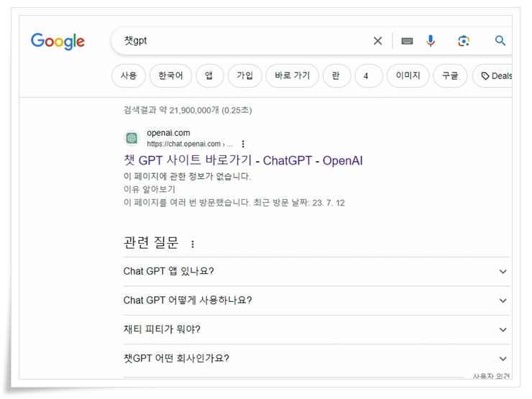Select the 사용 filter chip
Image resolution: width=532 pixels, height=399 pixels.
[129, 75]
